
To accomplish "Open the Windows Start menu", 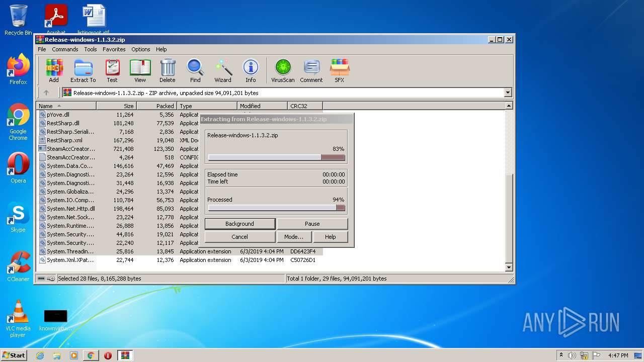I will (14, 355).
